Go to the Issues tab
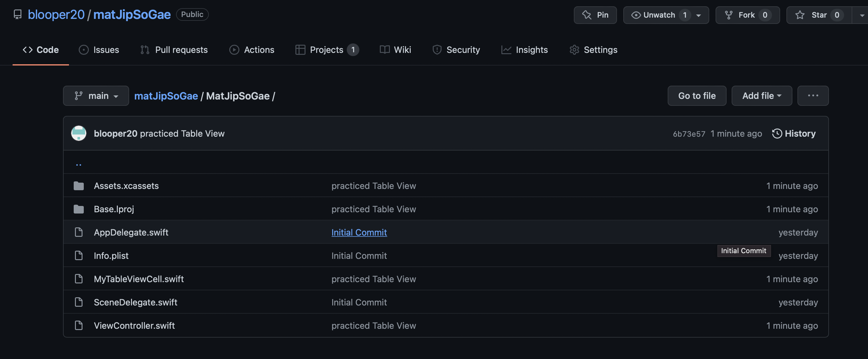Screen dimensions: 868x359 click(x=99, y=50)
